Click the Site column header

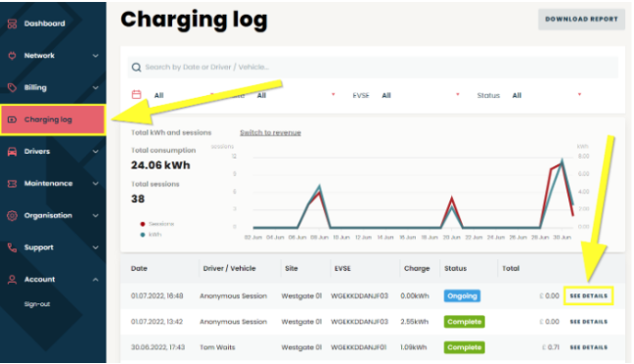click(x=292, y=268)
